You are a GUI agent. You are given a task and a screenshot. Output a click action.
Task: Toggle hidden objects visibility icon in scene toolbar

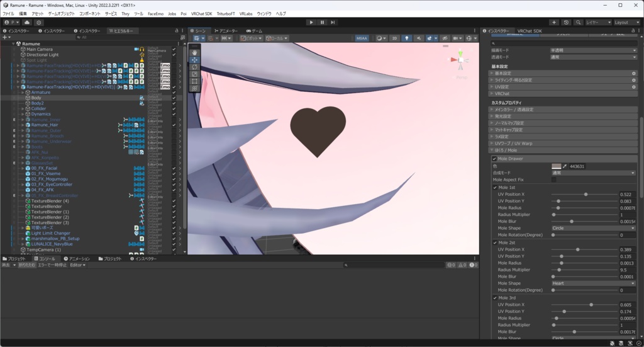tap(445, 38)
